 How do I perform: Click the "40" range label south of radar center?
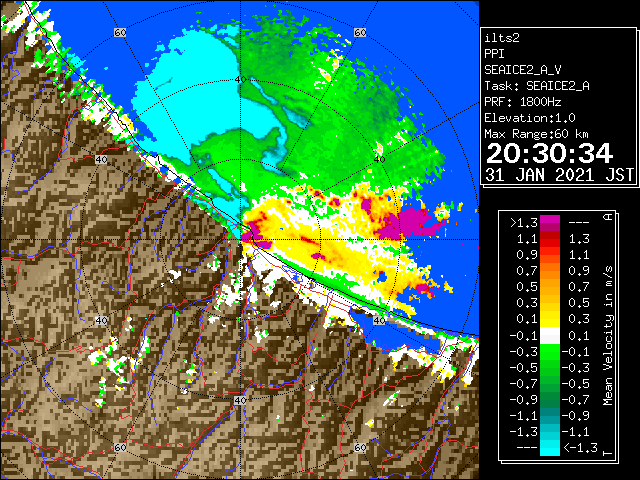pyautogui.click(x=240, y=400)
